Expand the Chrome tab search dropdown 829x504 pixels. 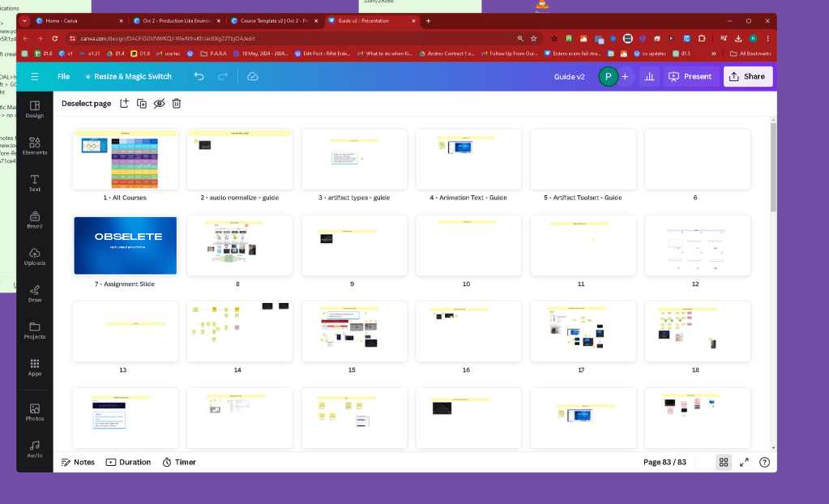(x=24, y=21)
